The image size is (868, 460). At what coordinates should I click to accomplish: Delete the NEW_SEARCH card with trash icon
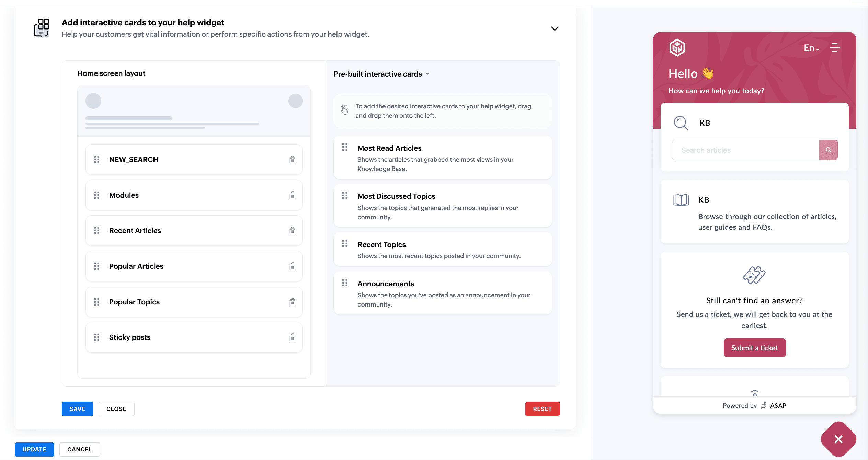[292, 160]
